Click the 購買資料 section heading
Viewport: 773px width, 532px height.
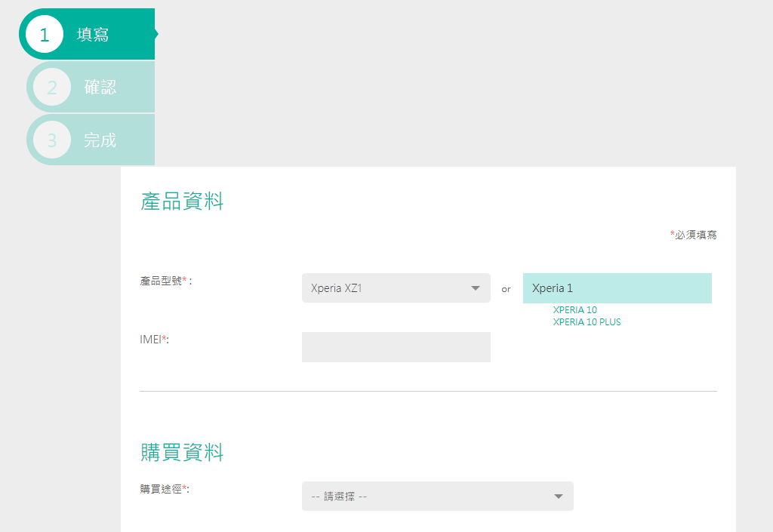coord(182,452)
